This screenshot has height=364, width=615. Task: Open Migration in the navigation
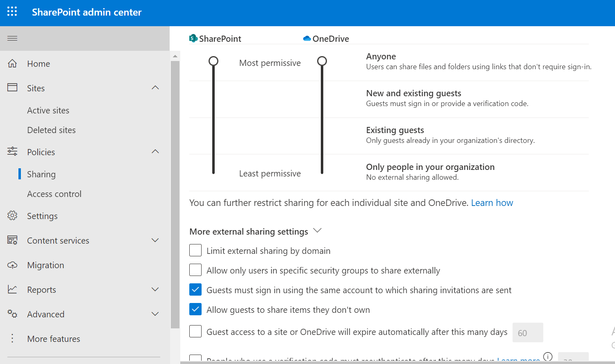[45, 265]
